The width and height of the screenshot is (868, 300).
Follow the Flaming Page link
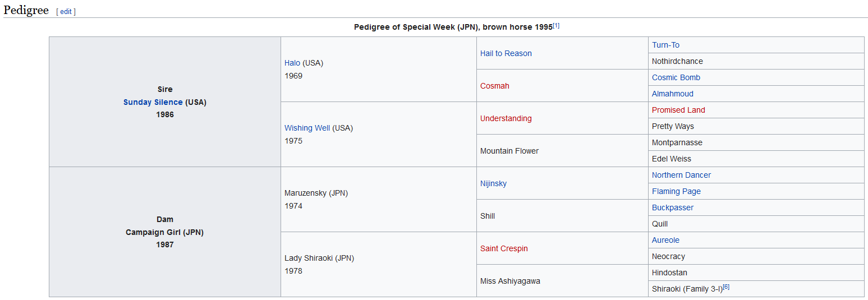[x=676, y=191]
